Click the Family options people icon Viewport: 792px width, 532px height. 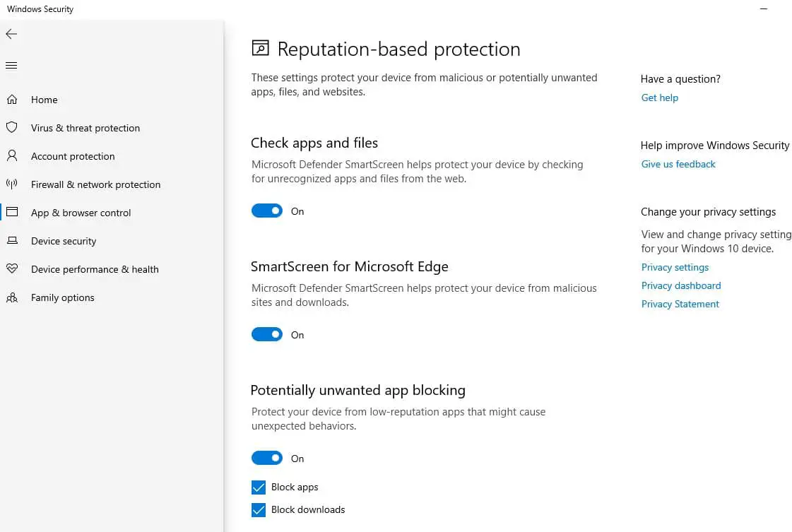pyautogui.click(x=12, y=297)
